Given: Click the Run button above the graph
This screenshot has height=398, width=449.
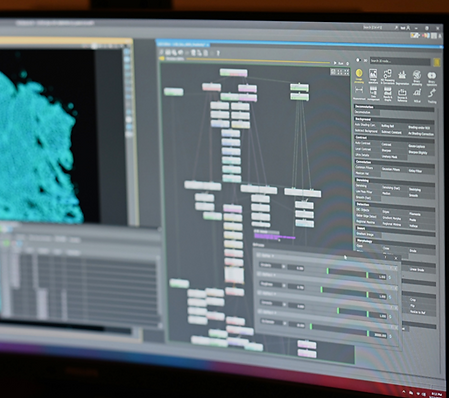Looking at the screenshot, I should click(x=339, y=63).
